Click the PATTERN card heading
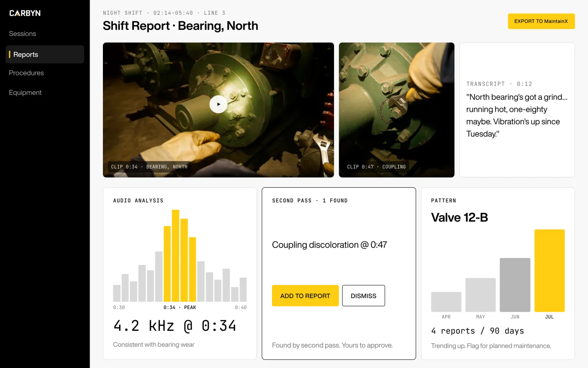This screenshot has height=368, width=588. (x=444, y=201)
